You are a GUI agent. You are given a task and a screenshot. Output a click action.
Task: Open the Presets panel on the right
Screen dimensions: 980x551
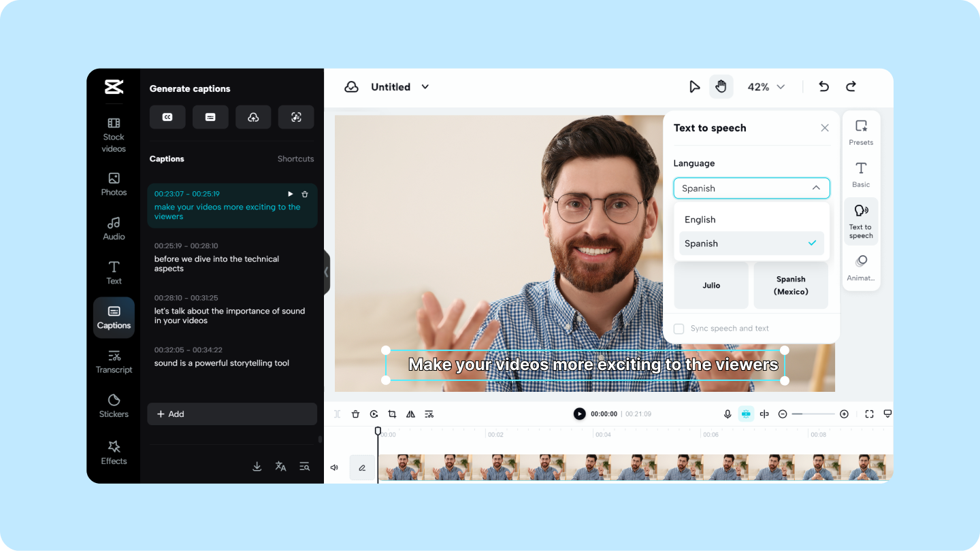click(860, 131)
